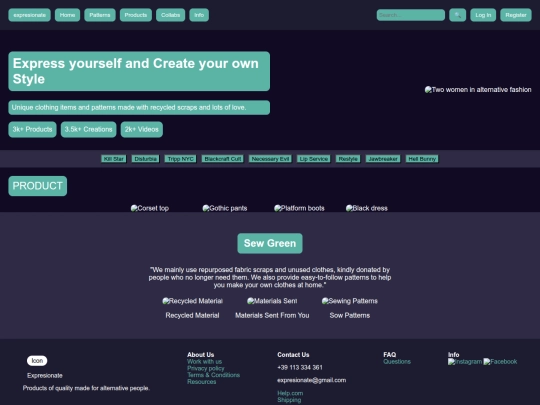This screenshot has width=540, height=405.
Task: Click the Materials Sent From You caption
Action: [x=272, y=315]
